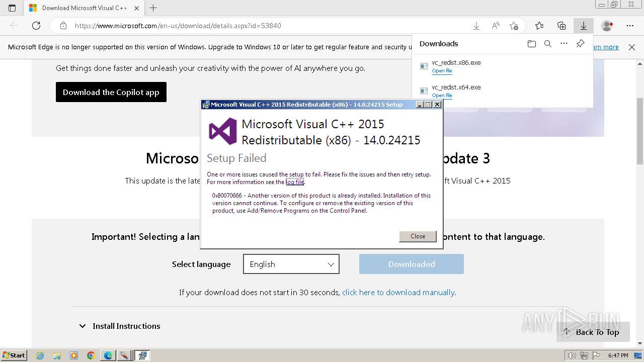Select the Download Microsoft Visual C++ tab
644x362 pixels.
(85, 8)
